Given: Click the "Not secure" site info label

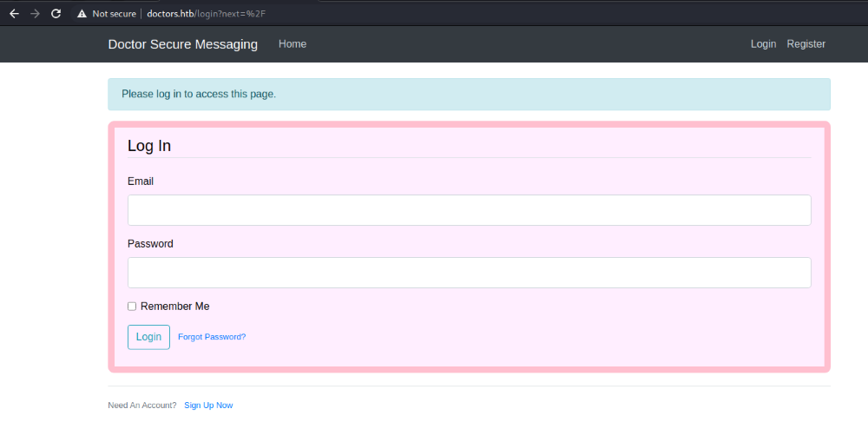Looking at the screenshot, I should 114,14.
